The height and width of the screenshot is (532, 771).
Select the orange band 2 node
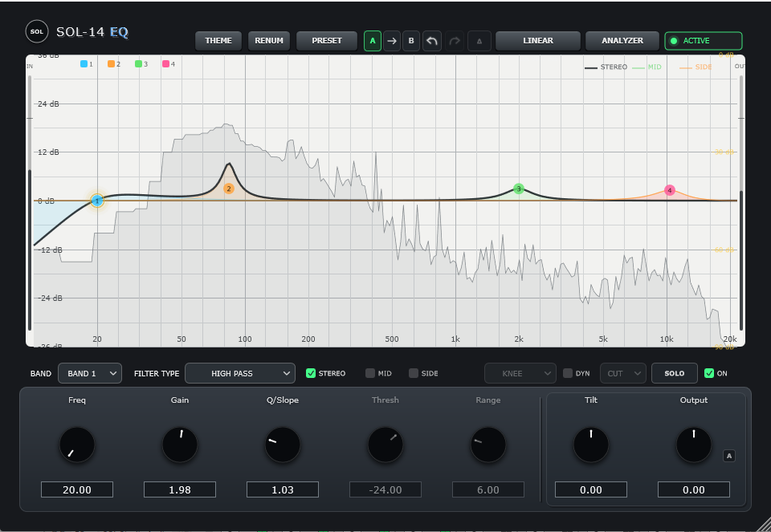tap(229, 189)
